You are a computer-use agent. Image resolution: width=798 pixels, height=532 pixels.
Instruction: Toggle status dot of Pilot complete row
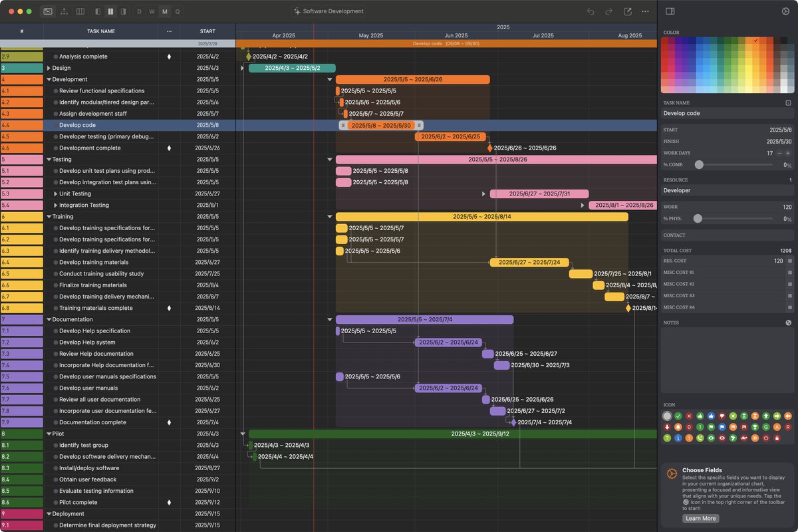pyautogui.click(x=56, y=503)
